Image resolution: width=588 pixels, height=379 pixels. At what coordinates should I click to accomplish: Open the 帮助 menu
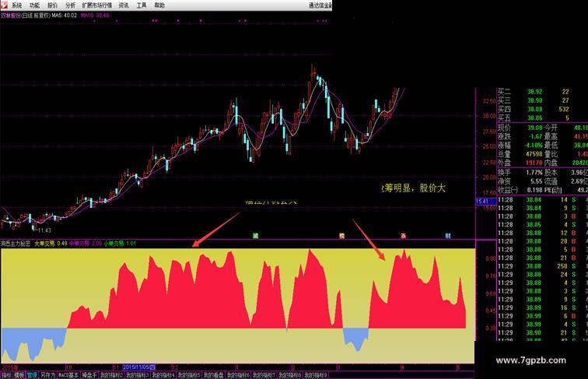[159, 5]
